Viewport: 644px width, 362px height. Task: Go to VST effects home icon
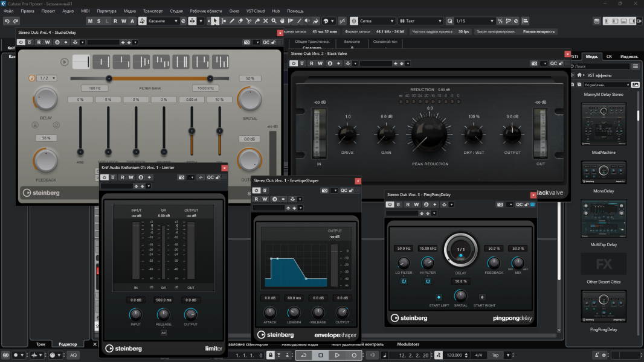(x=579, y=75)
